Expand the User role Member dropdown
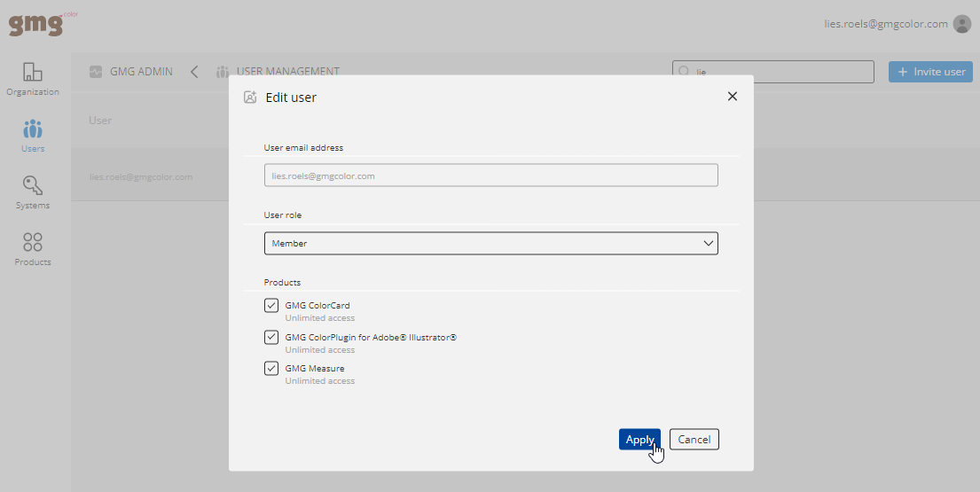The image size is (980, 492). pos(490,244)
